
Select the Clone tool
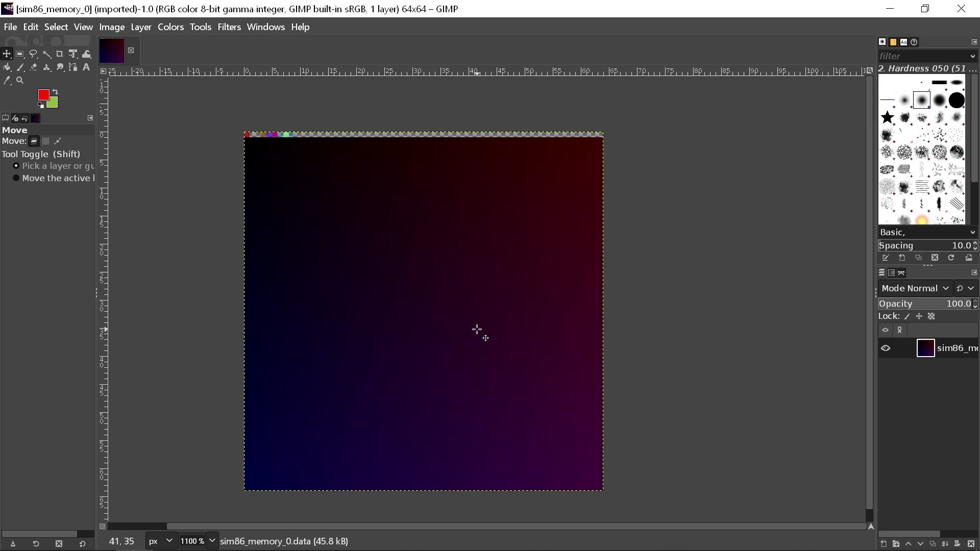(47, 67)
